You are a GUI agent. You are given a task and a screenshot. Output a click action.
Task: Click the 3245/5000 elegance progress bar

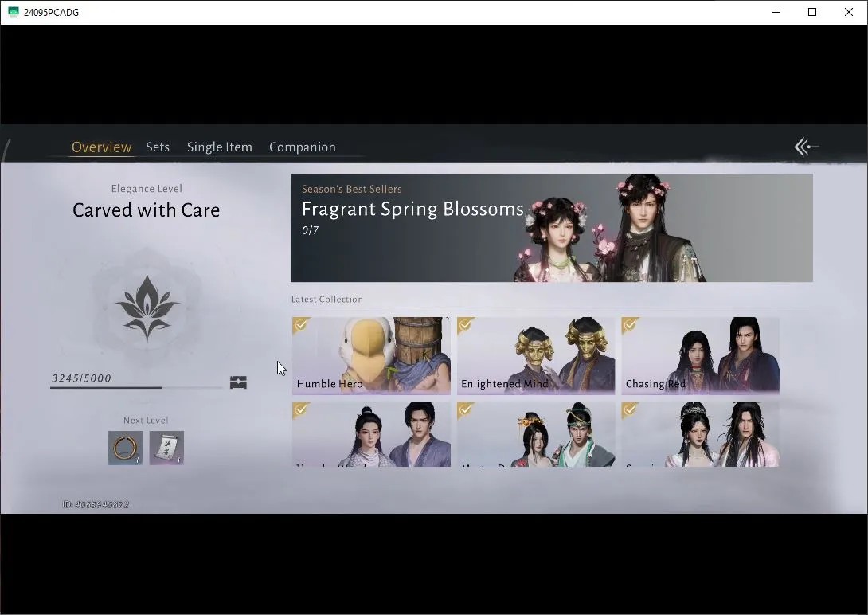136,387
